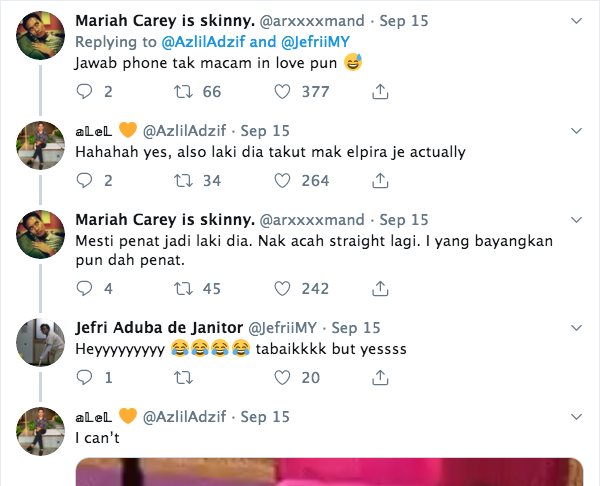Like the 'Heyyyyyyyyy' tweet by Jefri
The height and width of the screenshot is (486, 600).
[x=282, y=378]
